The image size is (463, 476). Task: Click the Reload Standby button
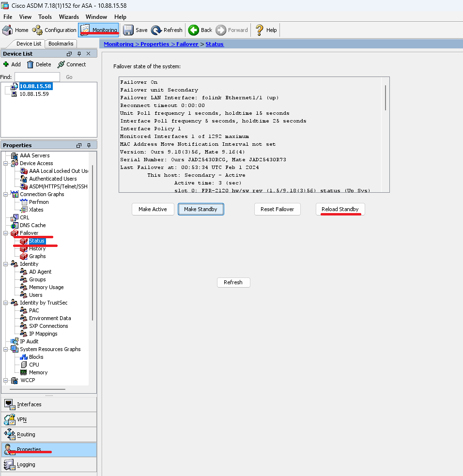click(x=340, y=209)
